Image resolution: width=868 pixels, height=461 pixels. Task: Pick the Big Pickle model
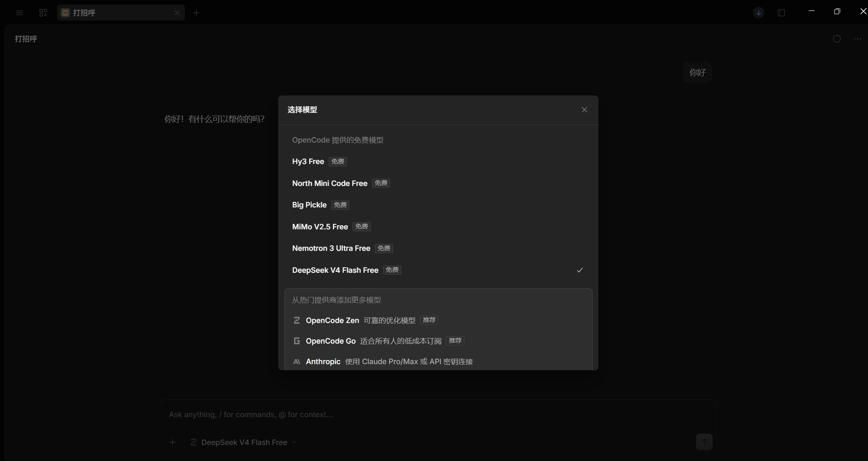438,205
